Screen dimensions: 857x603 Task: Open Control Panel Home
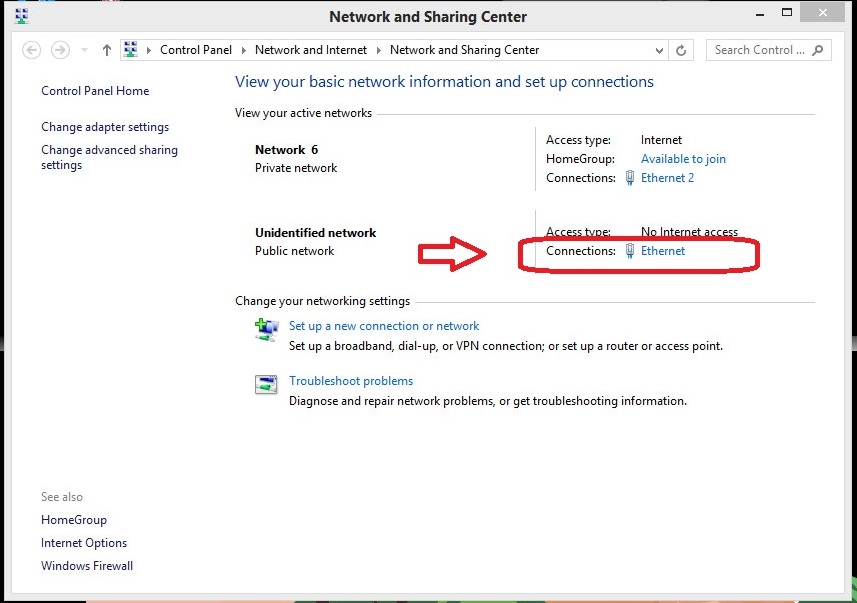click(95, 91)
